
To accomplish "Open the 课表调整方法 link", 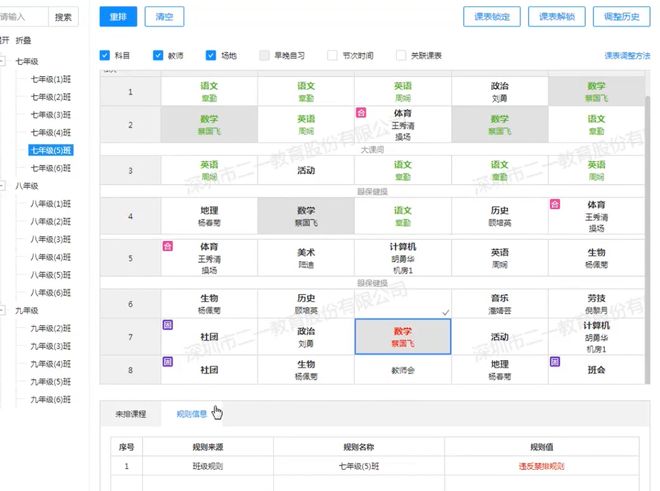I will (x=627, y=56).
